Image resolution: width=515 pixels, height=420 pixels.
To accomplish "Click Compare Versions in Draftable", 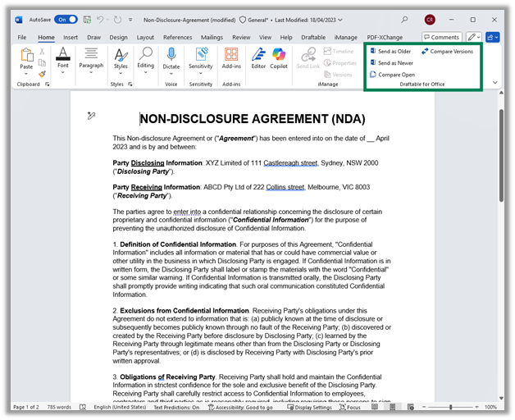I will pos(447,51).
